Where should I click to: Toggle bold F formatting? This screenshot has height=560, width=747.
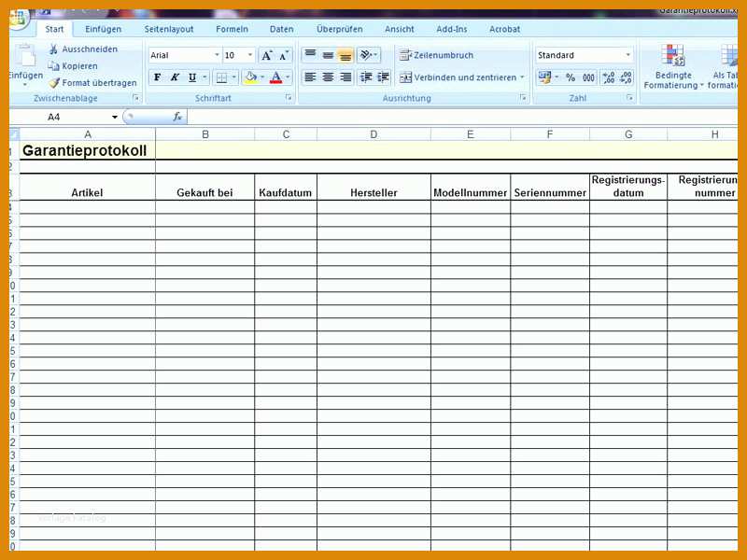[158, 77]
